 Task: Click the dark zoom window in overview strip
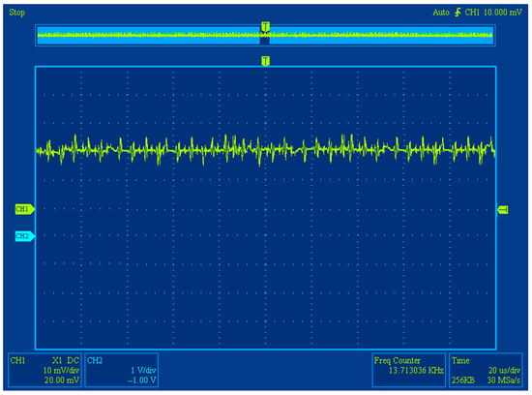pyautogui.click(x=265, y=41)
